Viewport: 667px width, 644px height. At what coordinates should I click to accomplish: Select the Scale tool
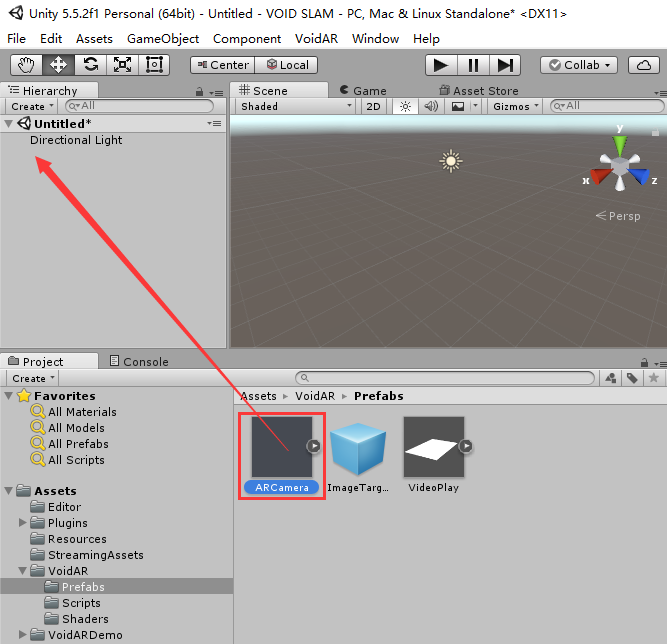[122, 65]
